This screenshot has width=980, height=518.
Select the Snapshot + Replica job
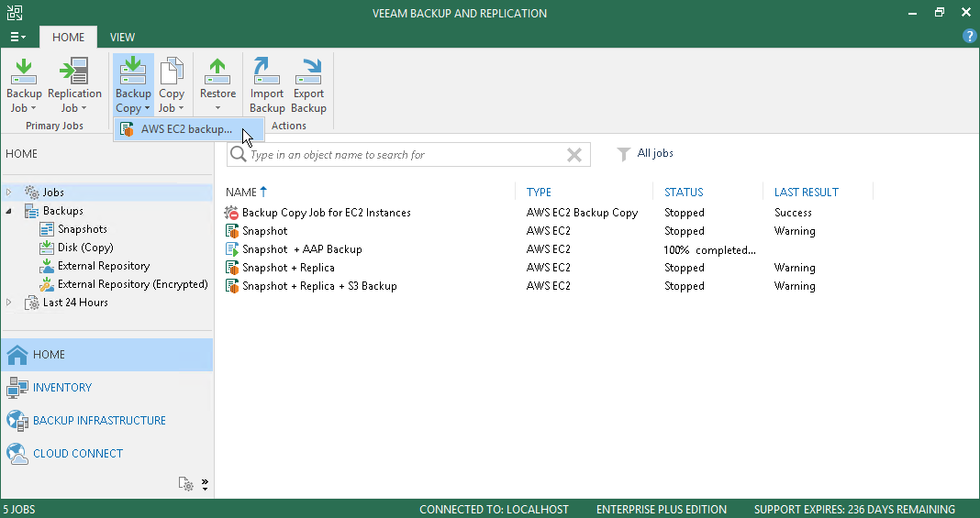click(288, 268)
